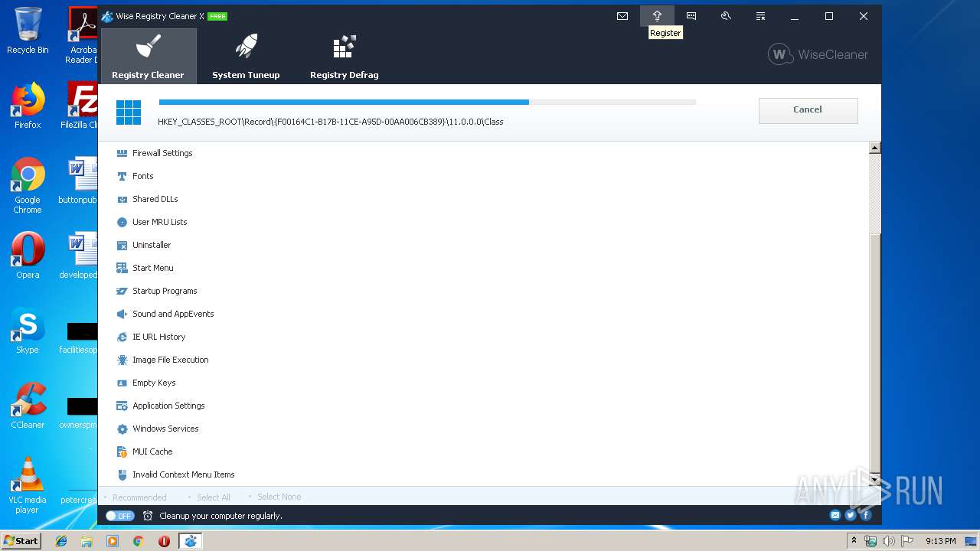Open the CCleaner desktop shortcut
Viewport: 980px width, 551px height.
click(28, 406)
